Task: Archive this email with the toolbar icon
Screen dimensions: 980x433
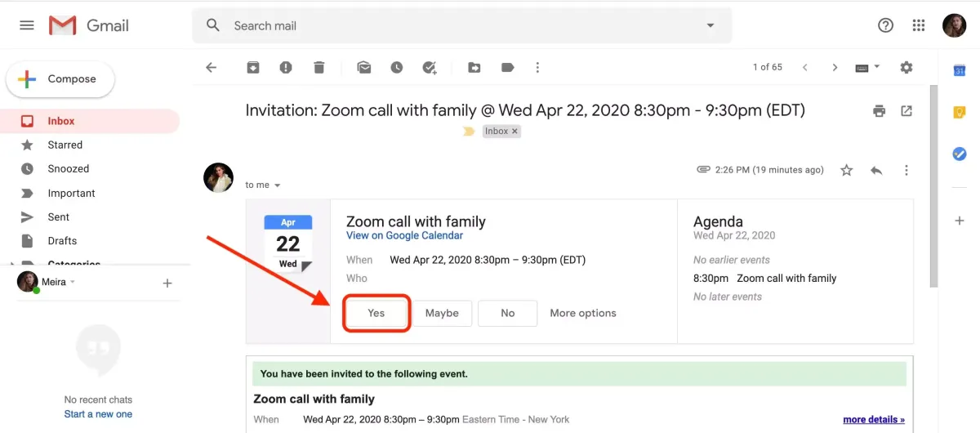Action: (x=253, y=68)
